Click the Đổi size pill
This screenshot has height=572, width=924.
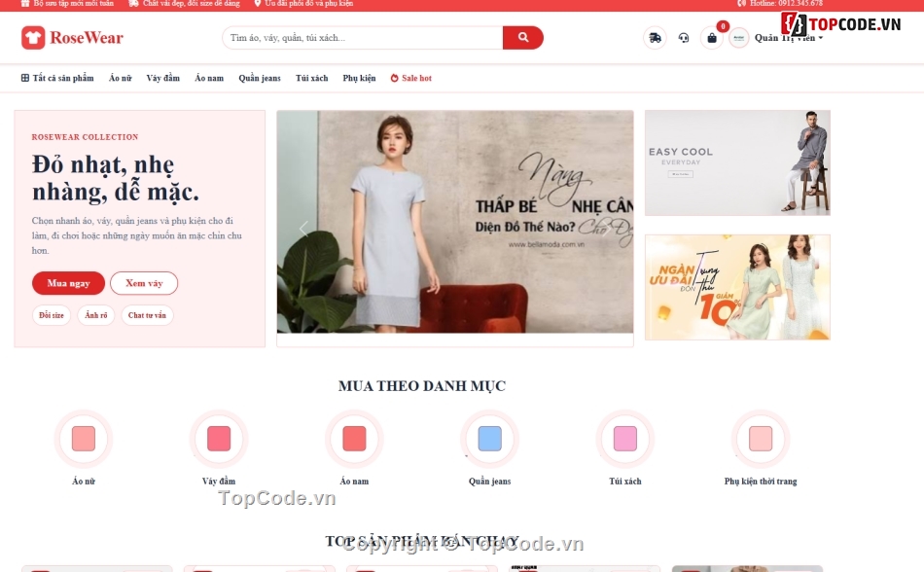(52, 315)
